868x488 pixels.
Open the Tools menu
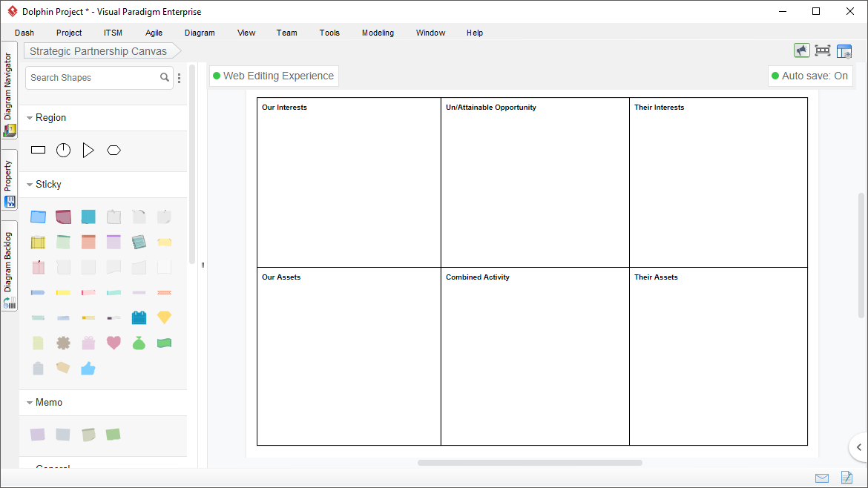(x=329, y=33)
